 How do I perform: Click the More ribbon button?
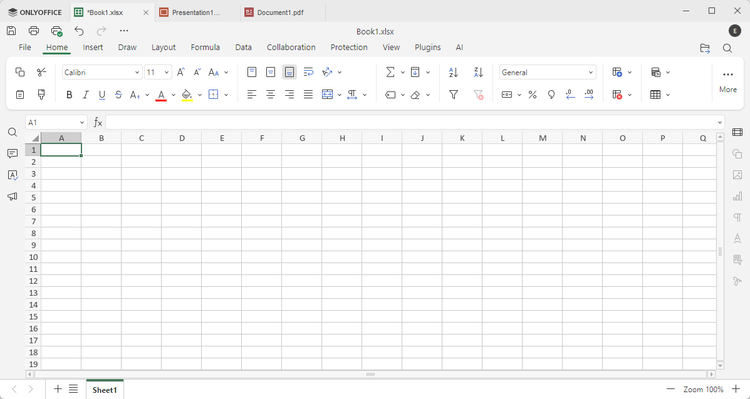[x=728, y=82]
